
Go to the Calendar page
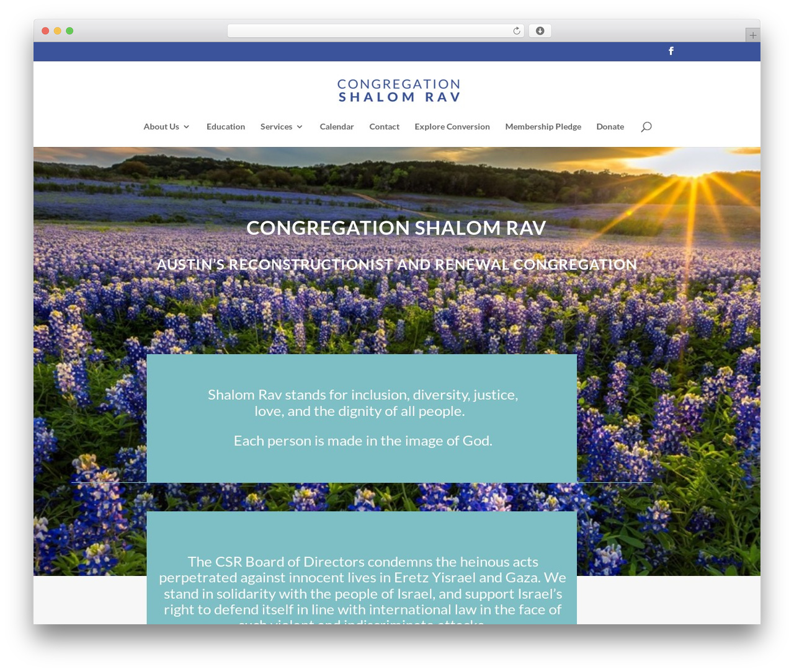coord(337,126)
